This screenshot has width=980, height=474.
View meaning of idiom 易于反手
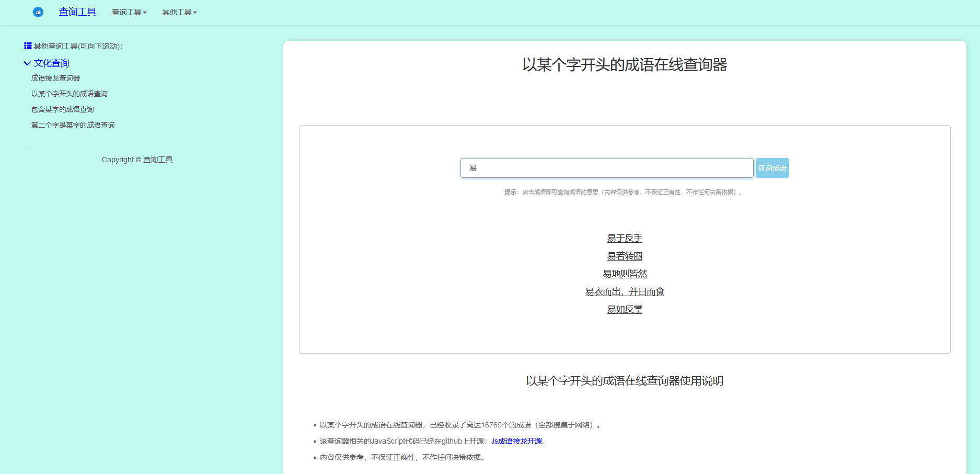click(x=625, y=239)
